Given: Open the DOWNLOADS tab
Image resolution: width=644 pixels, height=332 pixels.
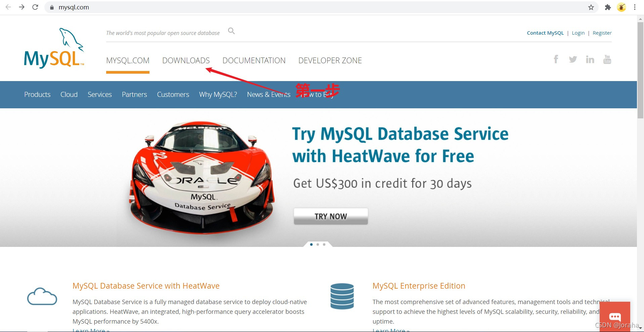Looking at the screenshot, I should coord(186,61).
